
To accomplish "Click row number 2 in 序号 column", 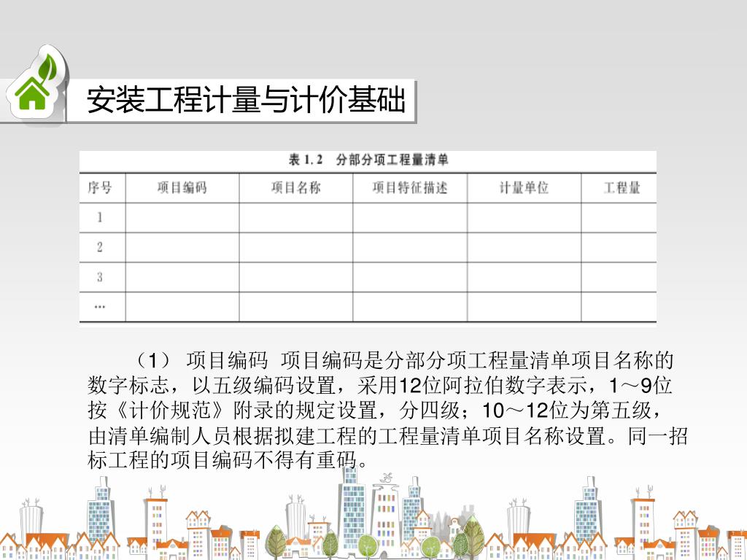I will [x=99, y=247].
